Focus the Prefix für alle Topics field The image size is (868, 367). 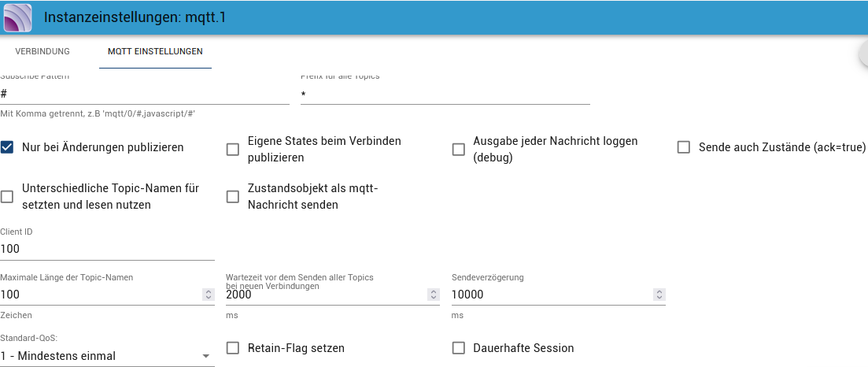click(445, 94)
